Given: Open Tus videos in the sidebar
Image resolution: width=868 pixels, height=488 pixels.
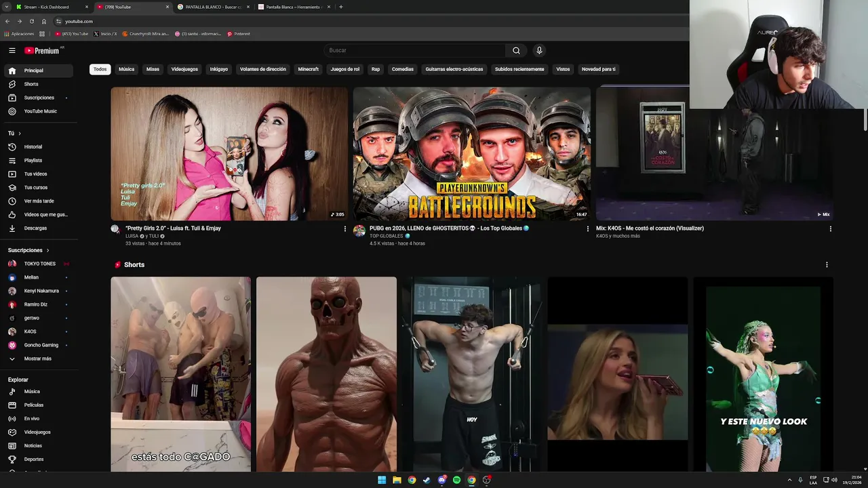Looking at the screenshot, I should point(38,174).
